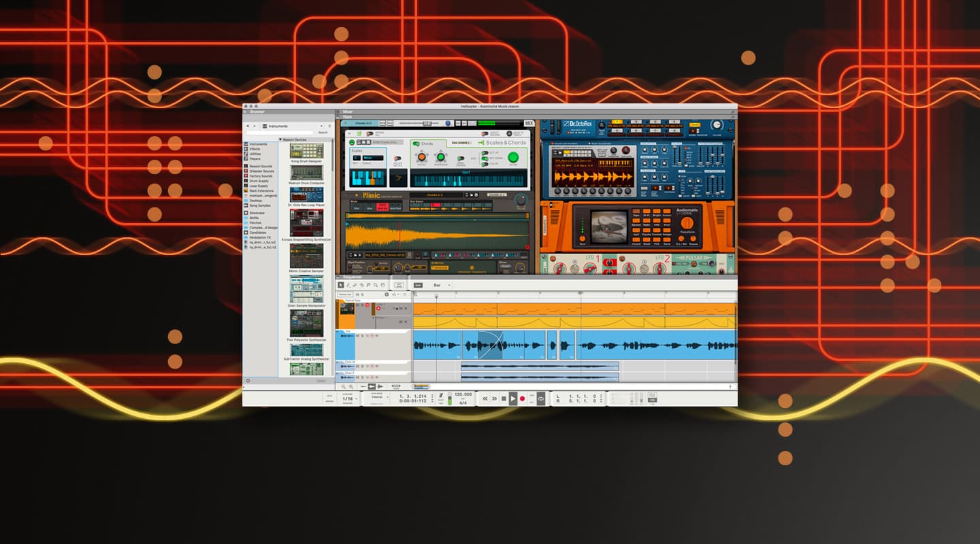Toggle the Snap button in Sequencer

click(x=418, y=285)
